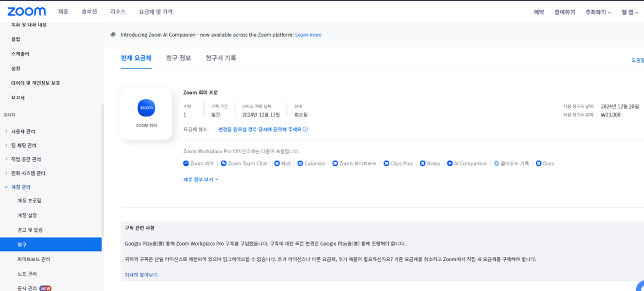Expand the 사용자 관리 section chevron
Viewport: 644px width, 291px height.
point(6,132)
